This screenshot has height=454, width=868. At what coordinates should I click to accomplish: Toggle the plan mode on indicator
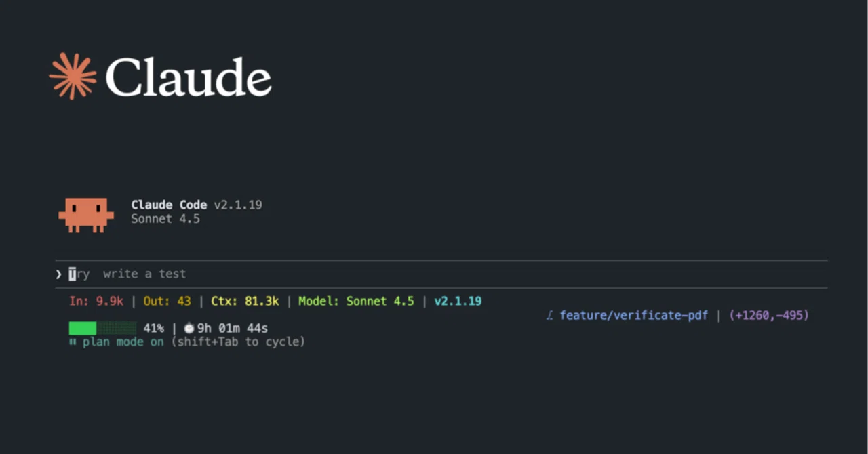123,342
